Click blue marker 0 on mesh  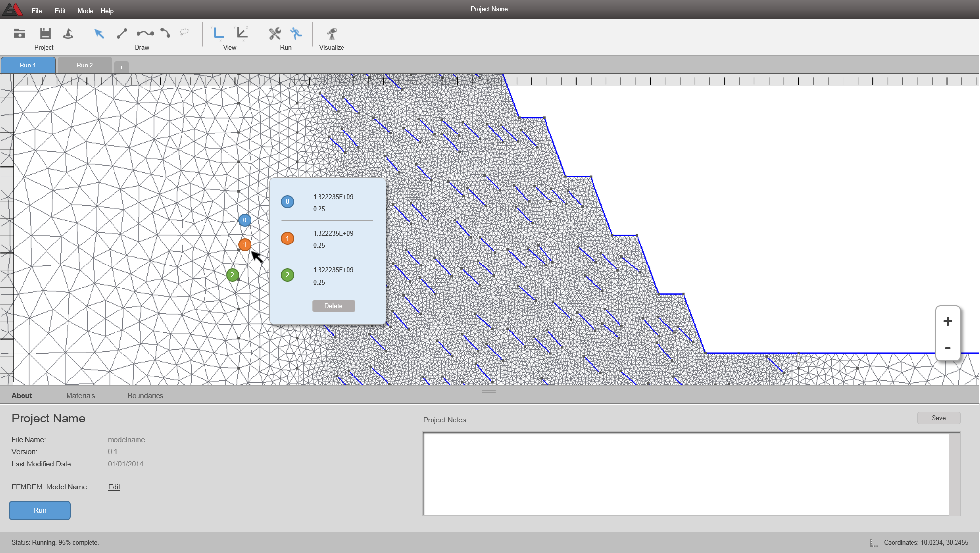[x=245, y=220]
